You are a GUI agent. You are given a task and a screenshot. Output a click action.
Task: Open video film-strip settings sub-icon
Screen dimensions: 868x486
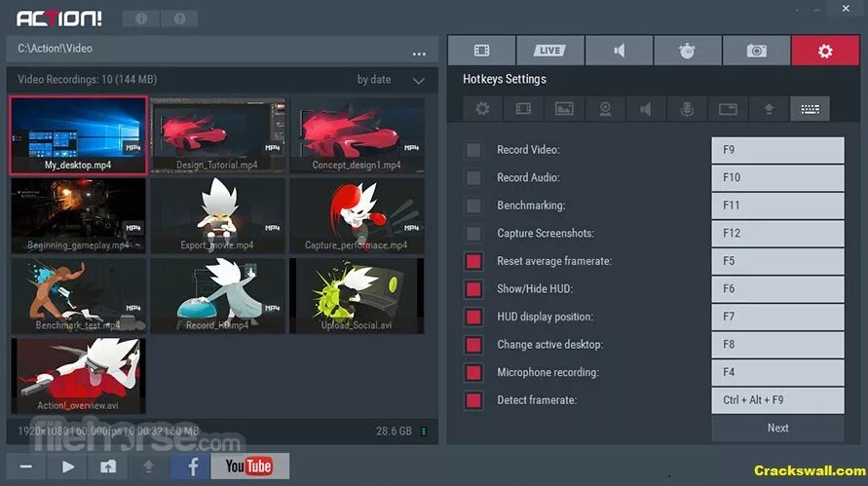click(523, 109)
